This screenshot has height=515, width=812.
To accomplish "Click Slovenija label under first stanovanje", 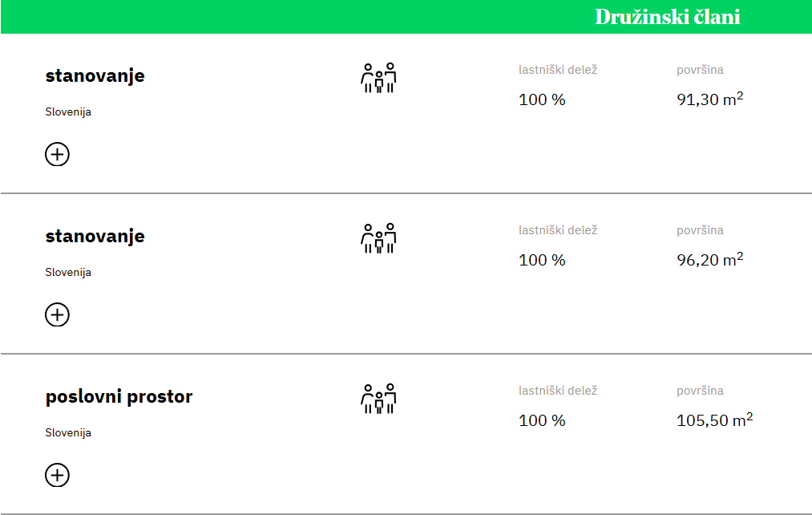I will 68,112.
